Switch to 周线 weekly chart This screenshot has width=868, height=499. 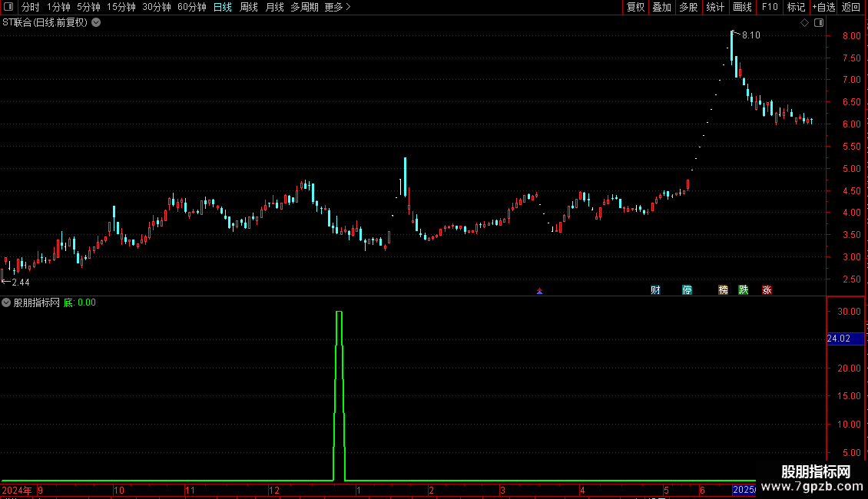click(x=249, y=7)
